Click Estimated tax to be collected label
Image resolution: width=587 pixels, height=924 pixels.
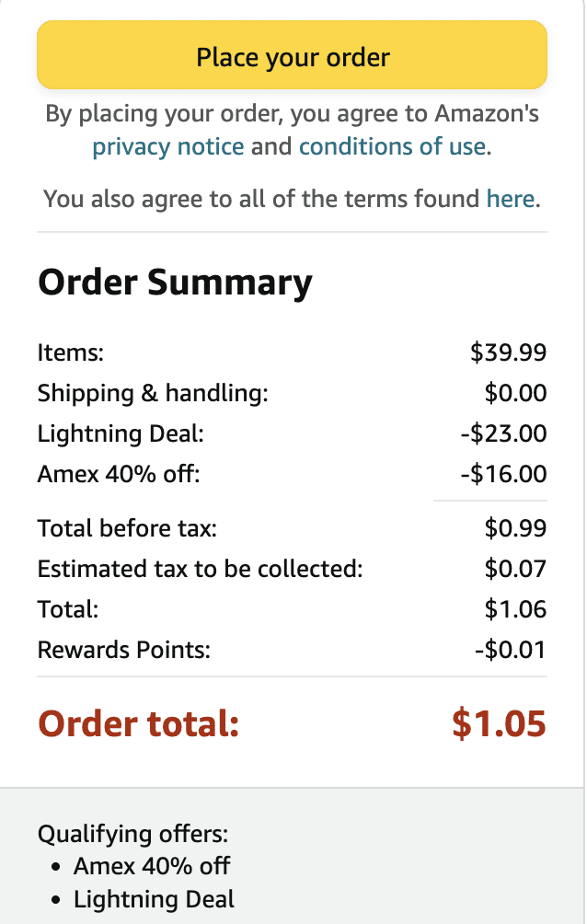point(200,569)
